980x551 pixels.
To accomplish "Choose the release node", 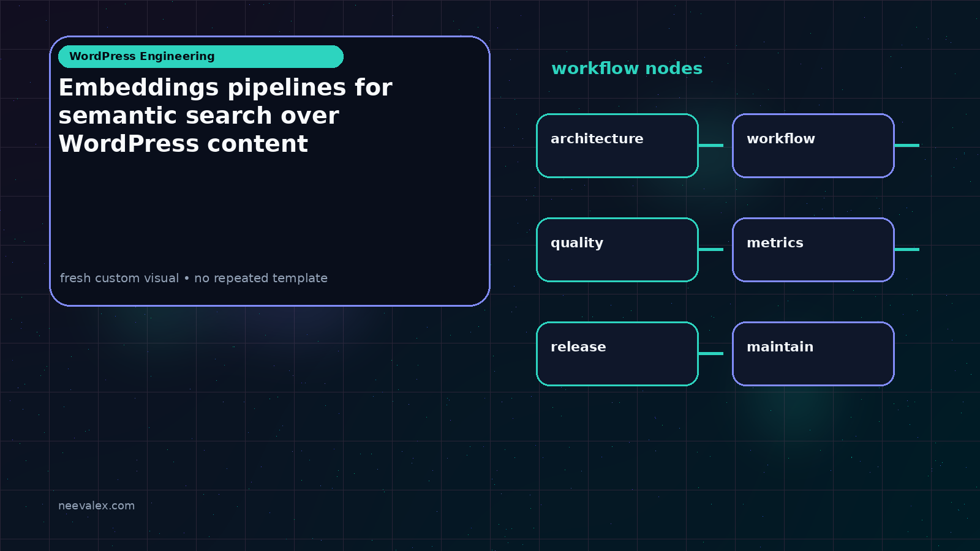I will point(617,354).
